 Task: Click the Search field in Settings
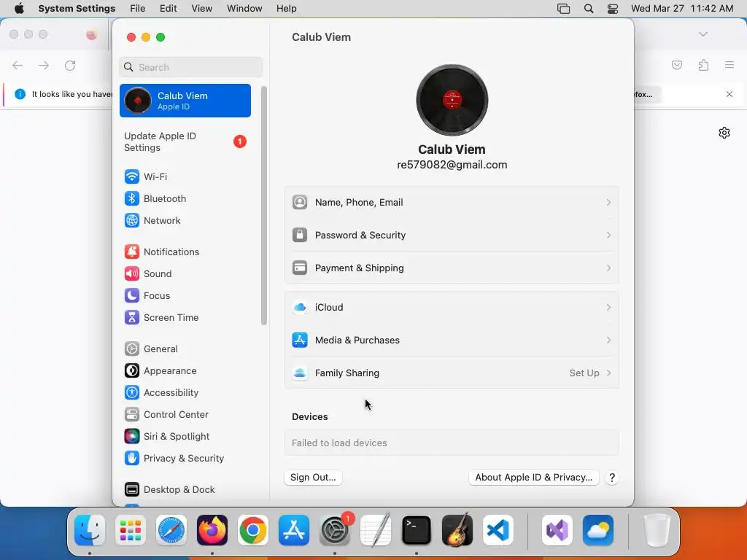[x=190, y=67]
